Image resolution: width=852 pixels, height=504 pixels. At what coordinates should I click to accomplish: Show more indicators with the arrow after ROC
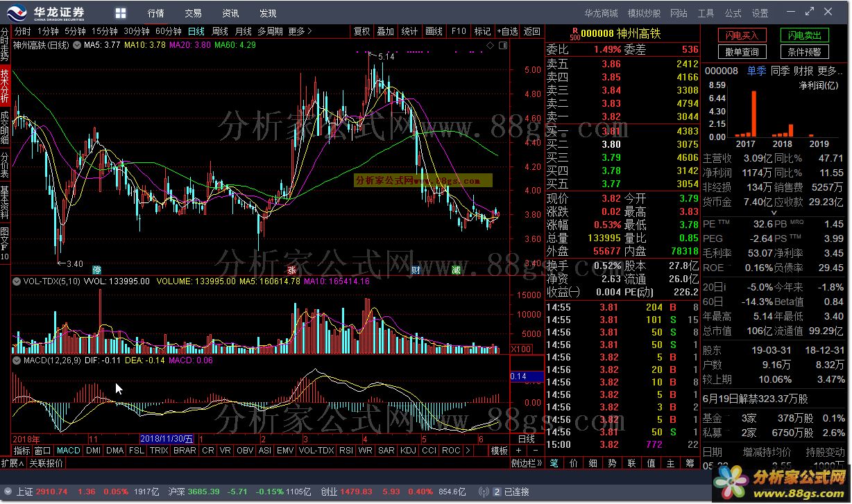coord(467,451)
